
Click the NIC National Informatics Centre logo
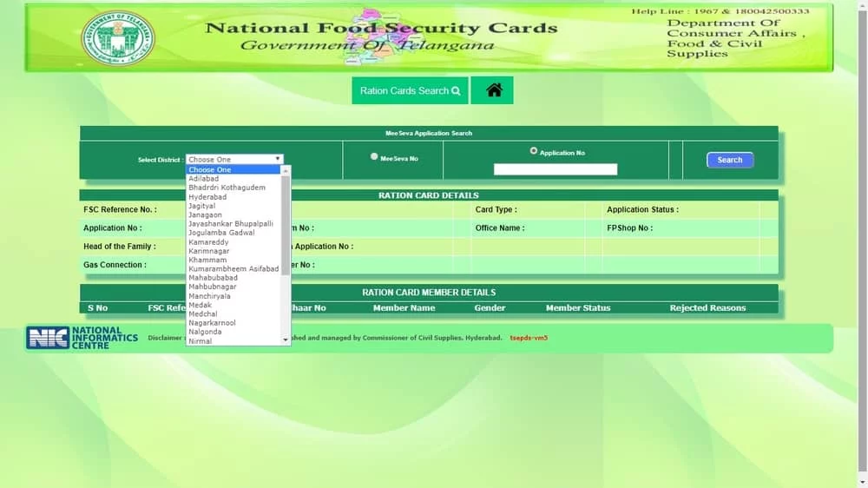[x=82, y=337]
